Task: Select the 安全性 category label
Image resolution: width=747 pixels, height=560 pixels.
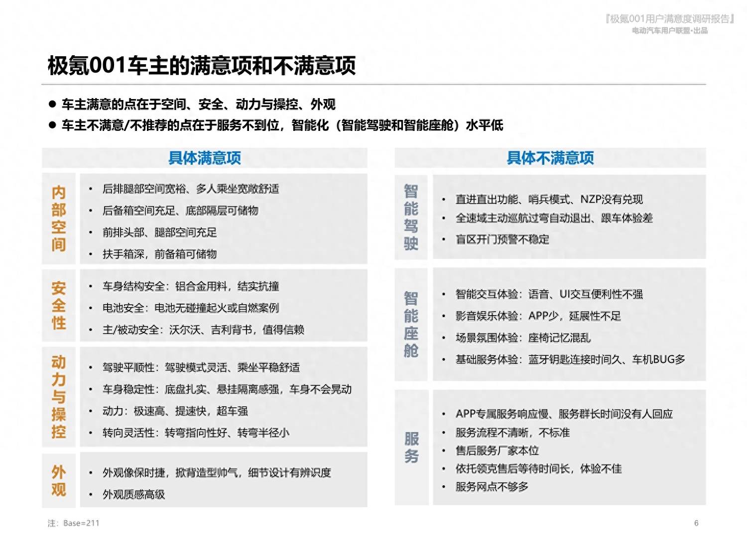Action: click(59, 305)
